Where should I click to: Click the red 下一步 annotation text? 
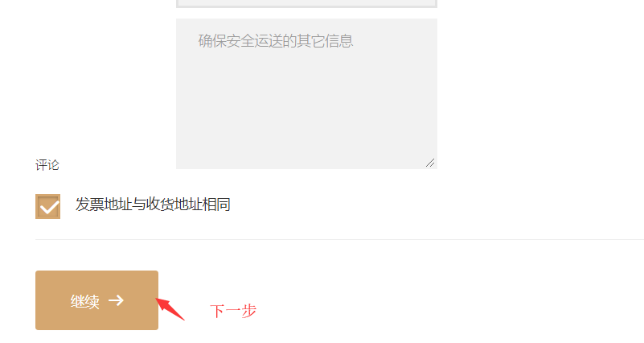pos(233,311)
